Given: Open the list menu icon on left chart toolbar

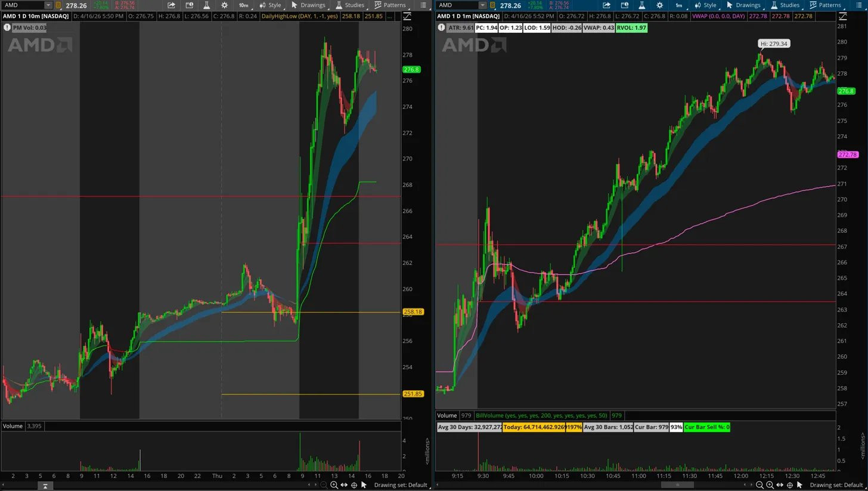Looking at the screenshot, I should click(x=423, y=5).
